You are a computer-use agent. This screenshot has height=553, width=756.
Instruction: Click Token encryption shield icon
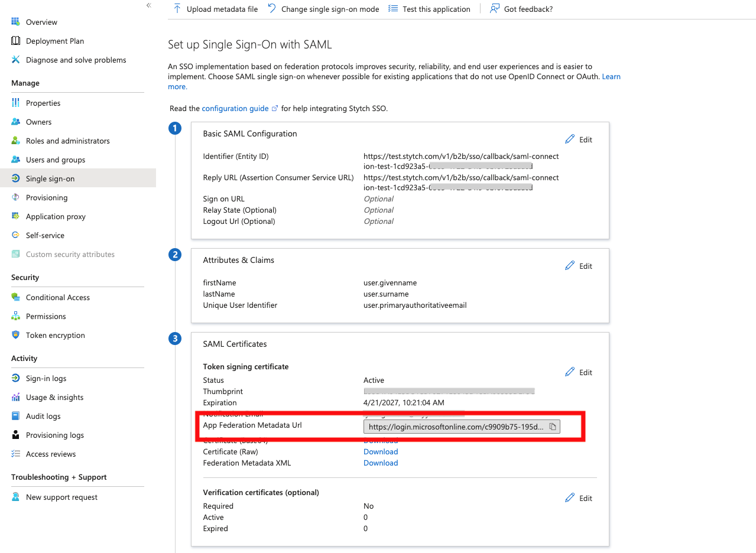(15, 335)
